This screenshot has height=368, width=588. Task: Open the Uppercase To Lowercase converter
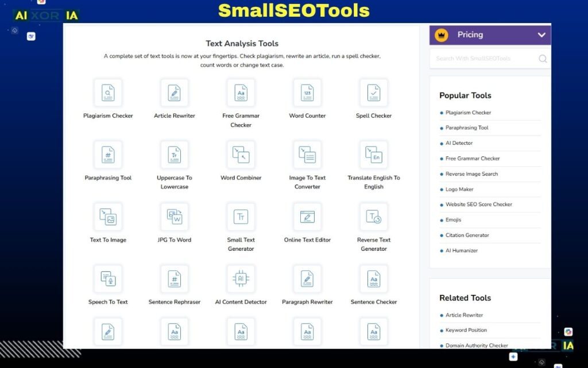coord(174,155)
